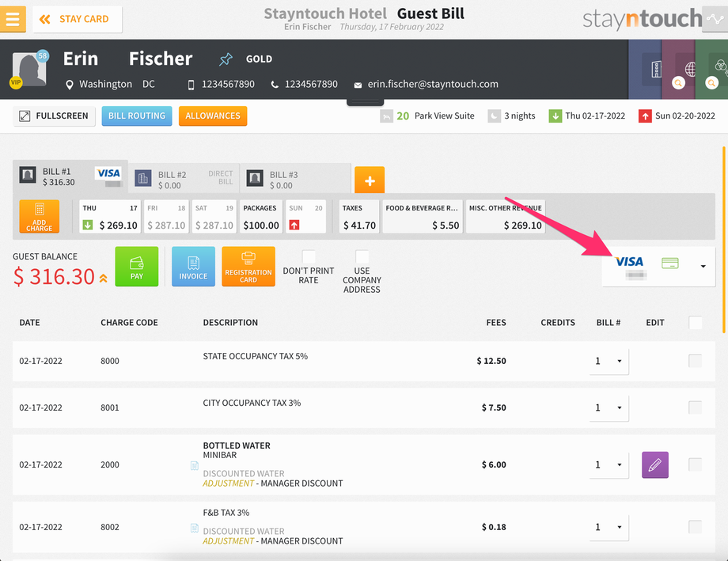The image size is (728, 561).
Task: Toggle Use Company Address checkbox
Action: (x=362, y=257)
